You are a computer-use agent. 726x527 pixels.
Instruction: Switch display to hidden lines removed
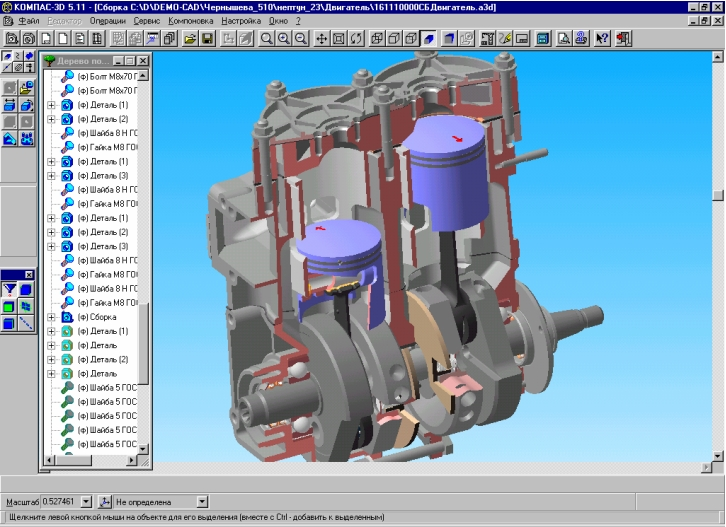point(394,38)
